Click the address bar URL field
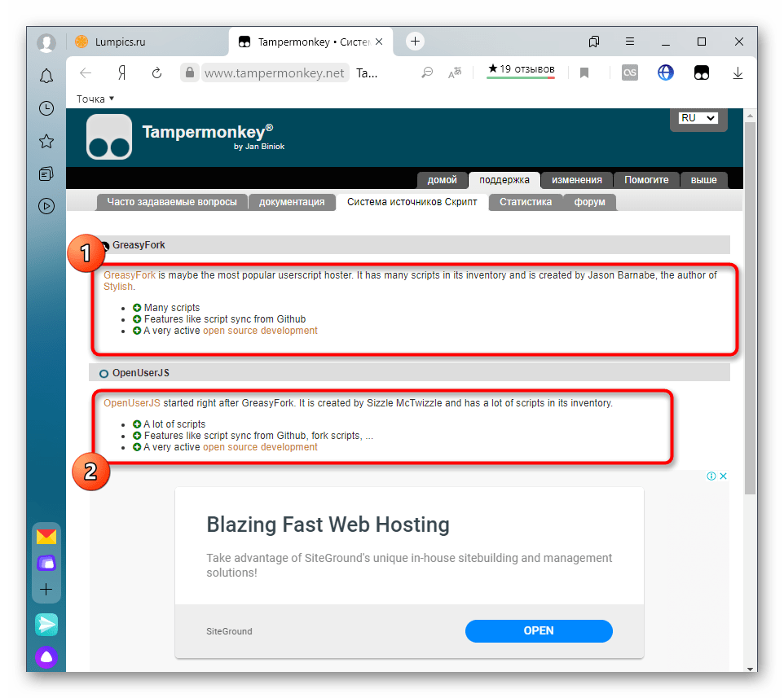The image size is (784, 698). coord(274,73)
